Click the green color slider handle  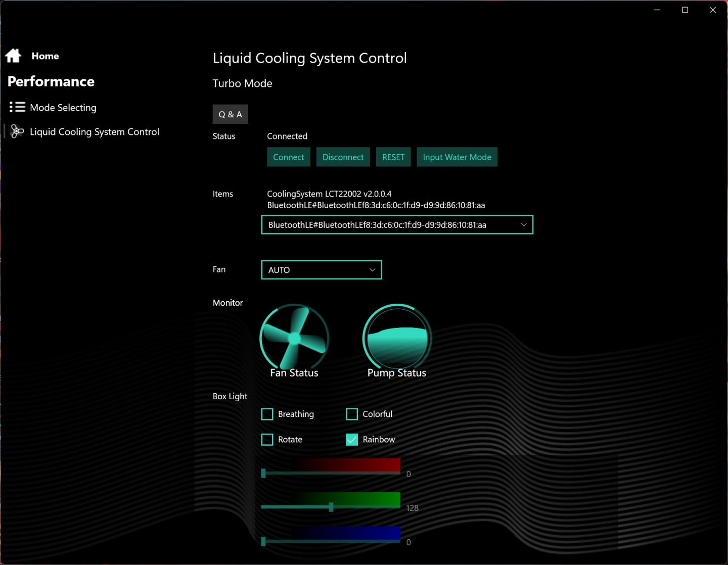[331, 507]
